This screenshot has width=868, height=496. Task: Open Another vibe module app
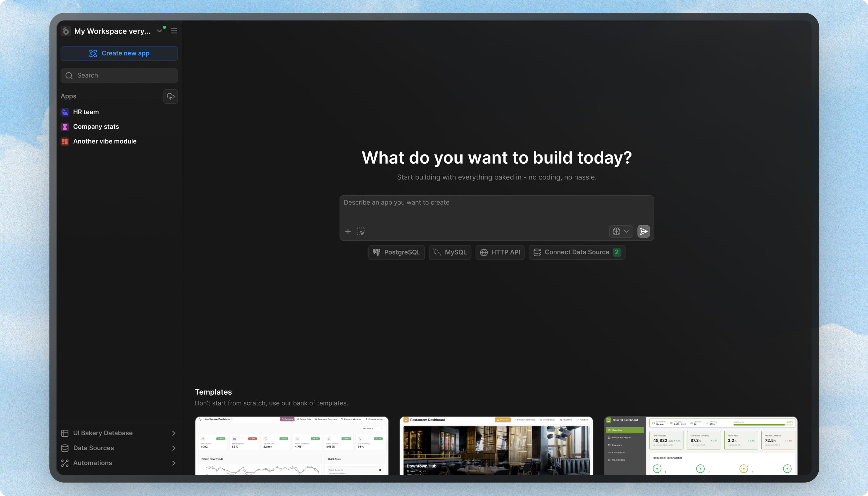click(x=104, y=141)
